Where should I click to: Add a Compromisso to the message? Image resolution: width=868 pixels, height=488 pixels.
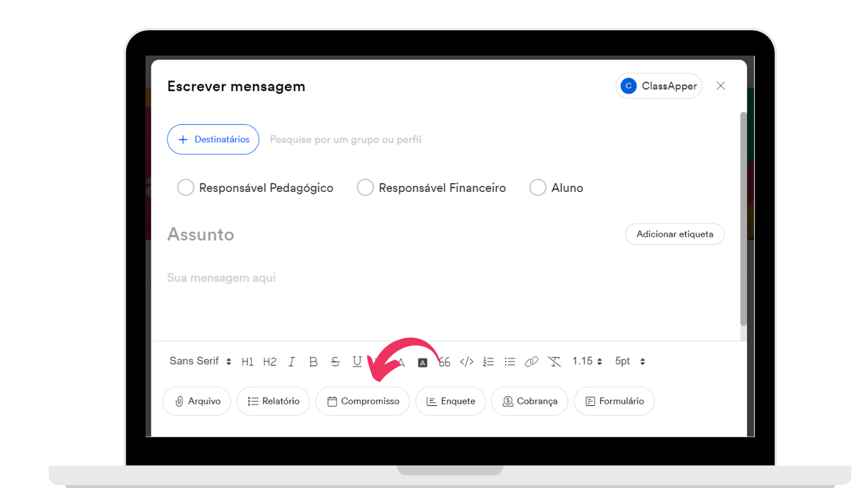363,401
